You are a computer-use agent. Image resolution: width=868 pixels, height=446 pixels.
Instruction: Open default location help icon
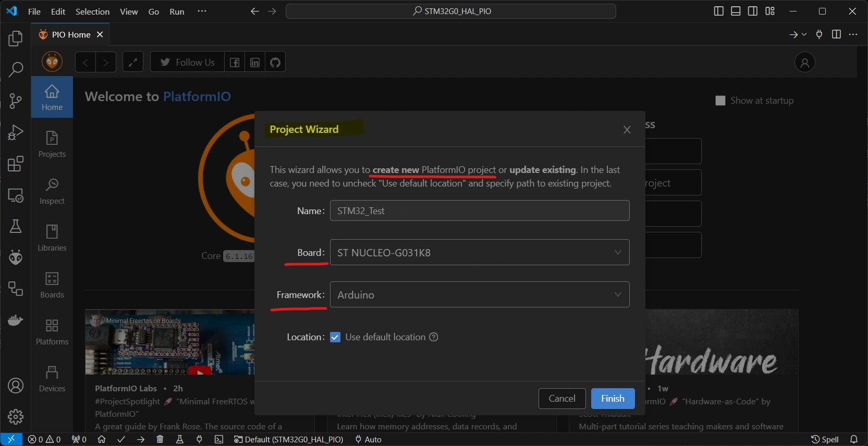coord(433,337)
